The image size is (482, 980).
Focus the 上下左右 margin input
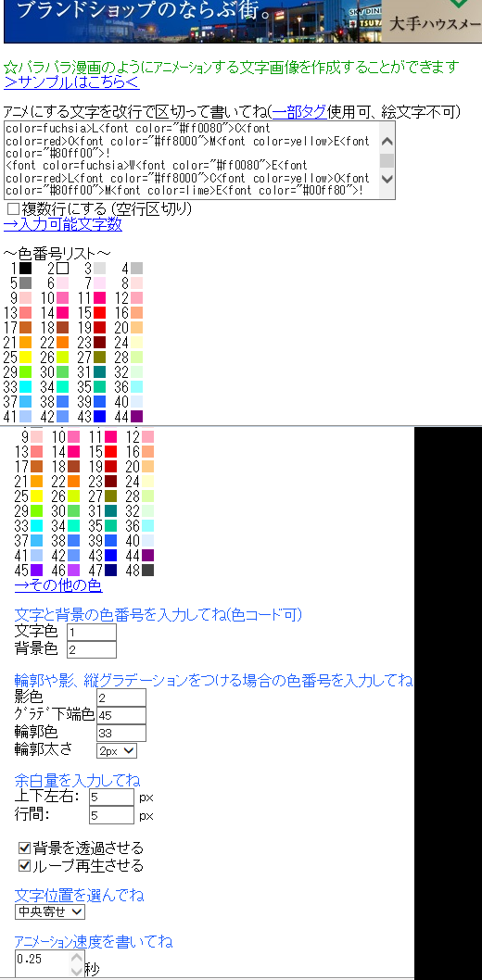(111, 798)
